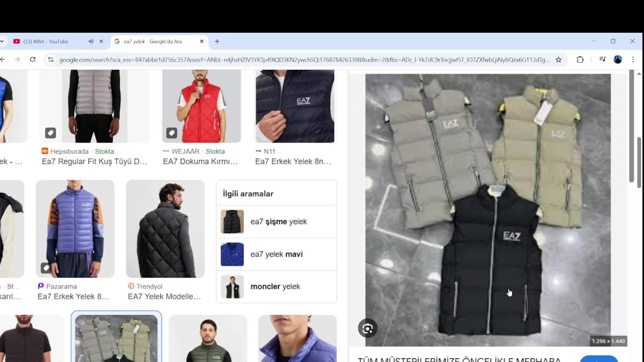Open the purple collar vest thumbnail bottom row
The width and height of the screenshot is (644, 362).
[297, 338]
